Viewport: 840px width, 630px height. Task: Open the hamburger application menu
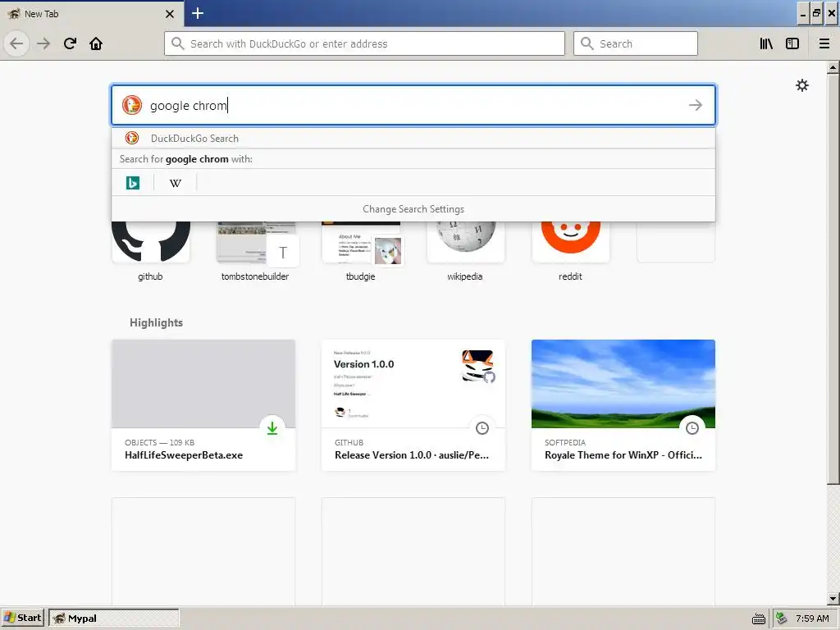pyautogui.click(x=824, y=43)
